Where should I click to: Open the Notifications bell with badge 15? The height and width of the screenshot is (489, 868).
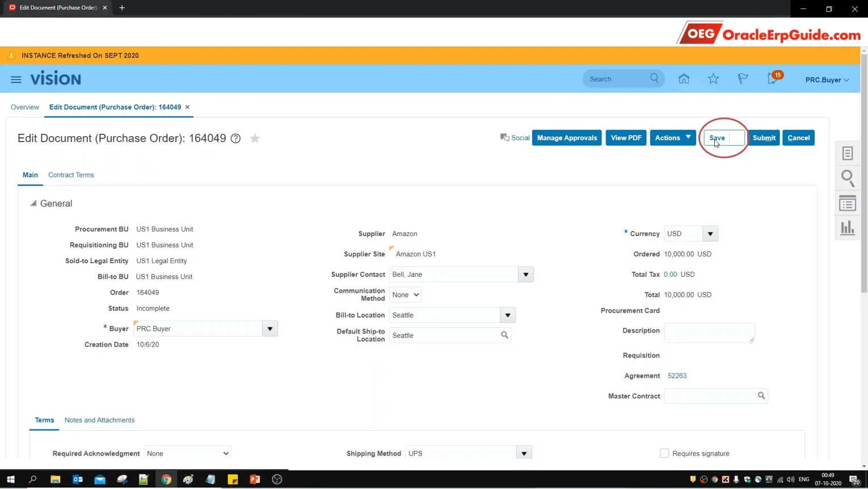coord(774,78)
